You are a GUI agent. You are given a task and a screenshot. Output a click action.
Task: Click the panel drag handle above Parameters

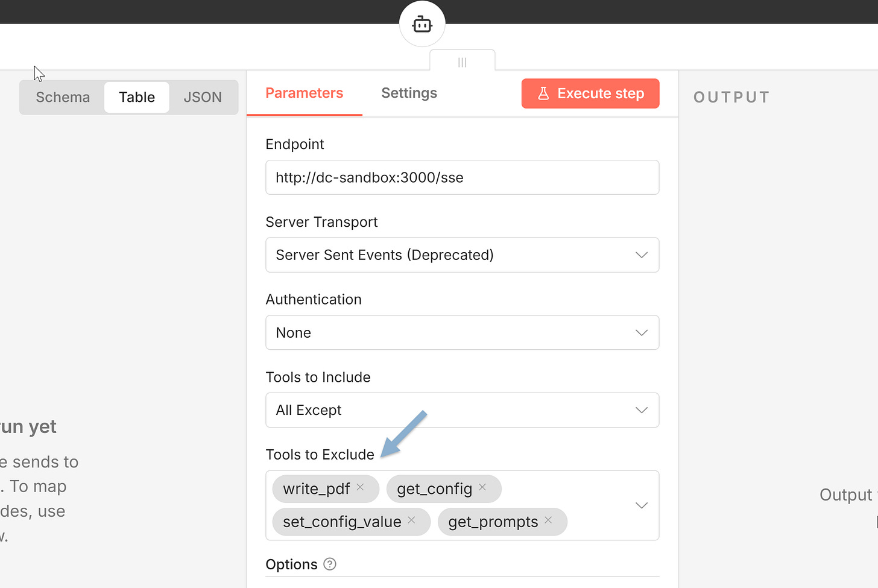(462, 61)
